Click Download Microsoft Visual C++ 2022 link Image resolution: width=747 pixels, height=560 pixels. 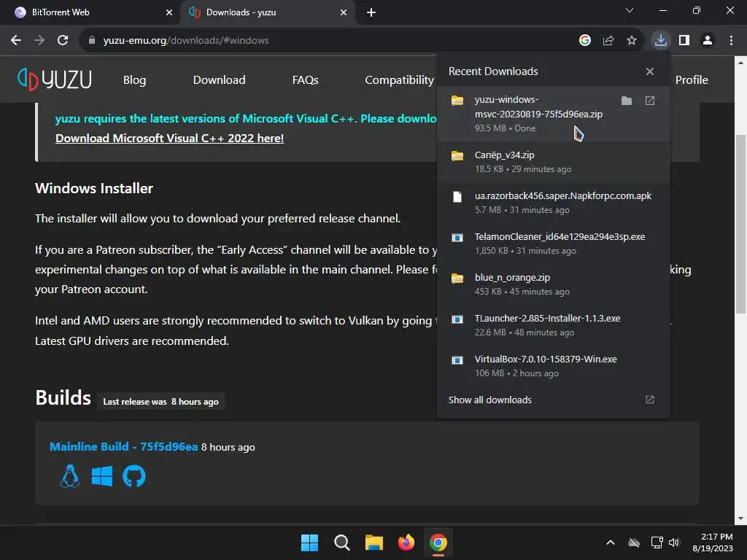(x=169, y=138)
